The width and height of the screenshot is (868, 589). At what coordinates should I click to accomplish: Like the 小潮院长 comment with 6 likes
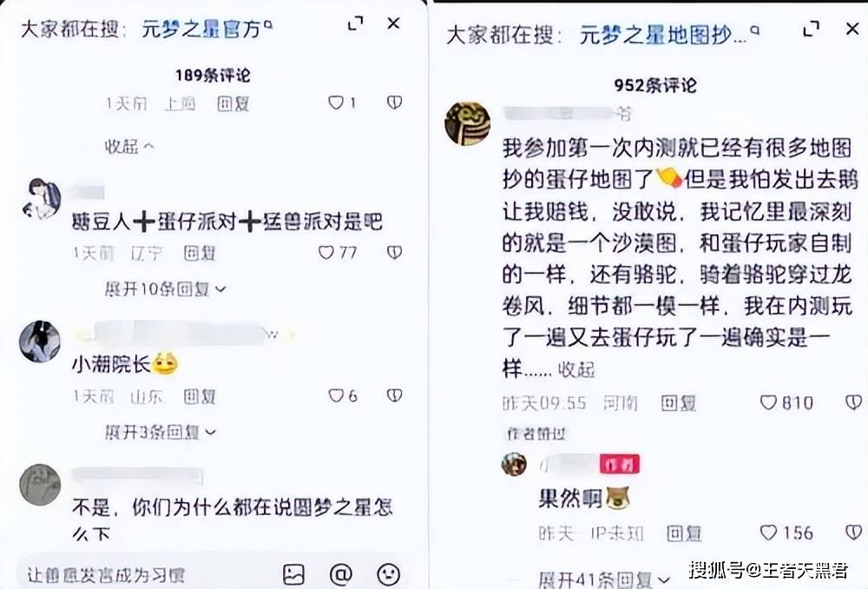pos(336,395)
